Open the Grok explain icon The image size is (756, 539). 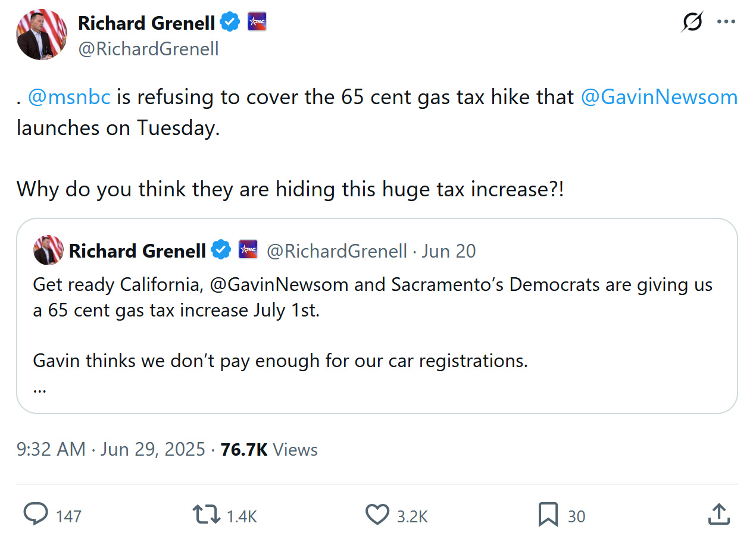693,22
